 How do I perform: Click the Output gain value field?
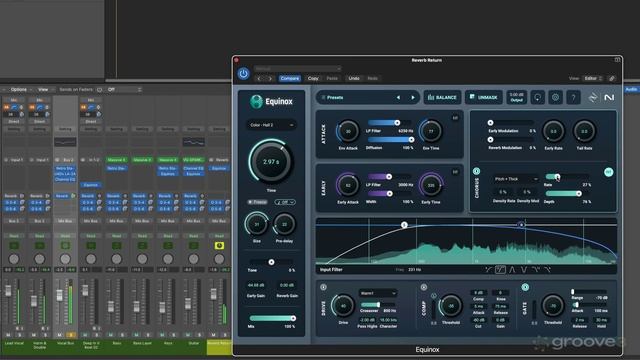click(517, 97)
